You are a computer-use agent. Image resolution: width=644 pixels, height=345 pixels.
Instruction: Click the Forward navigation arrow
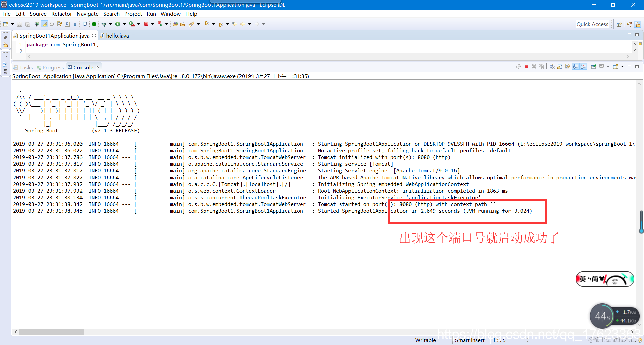pyautogui.click(x=257, y=24)
